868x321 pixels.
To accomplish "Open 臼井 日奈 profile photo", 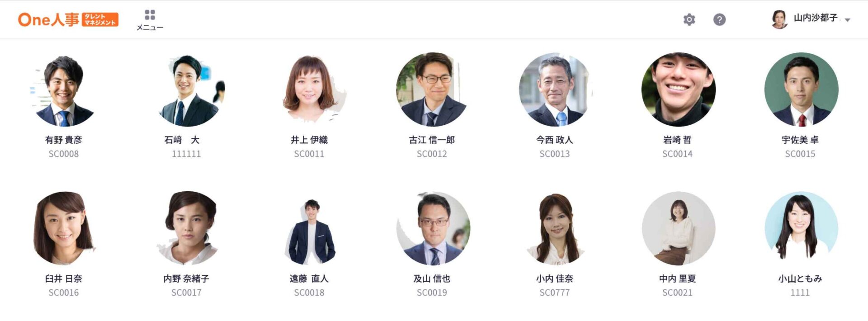I will click(x=64, y=228).
